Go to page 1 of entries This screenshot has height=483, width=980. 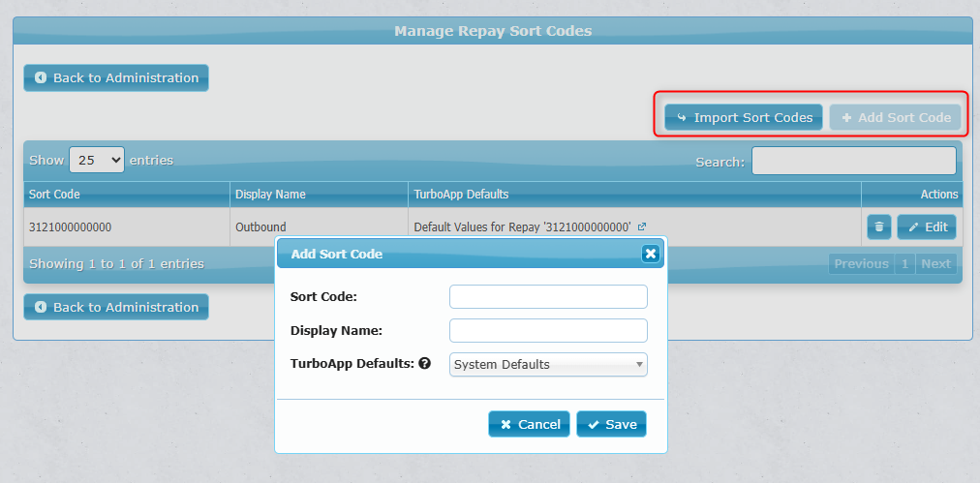(x=904, y=263)
